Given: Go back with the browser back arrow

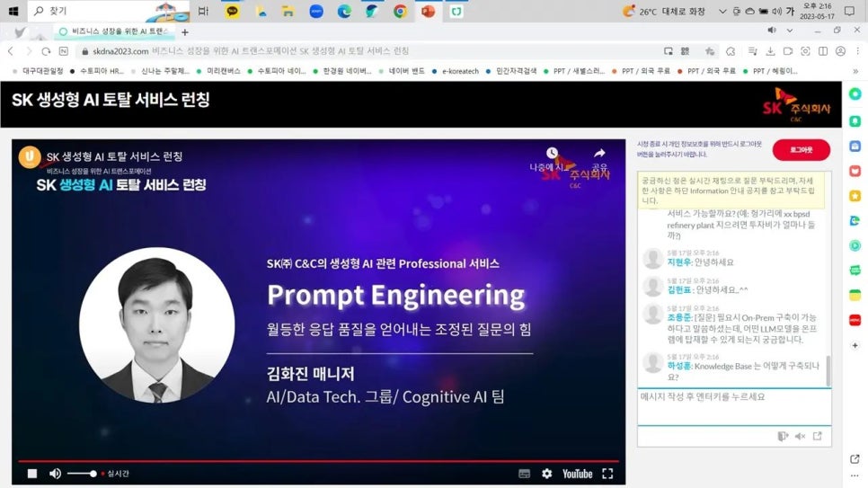Looking at the screenshot, I should click(x=11, y=51).
